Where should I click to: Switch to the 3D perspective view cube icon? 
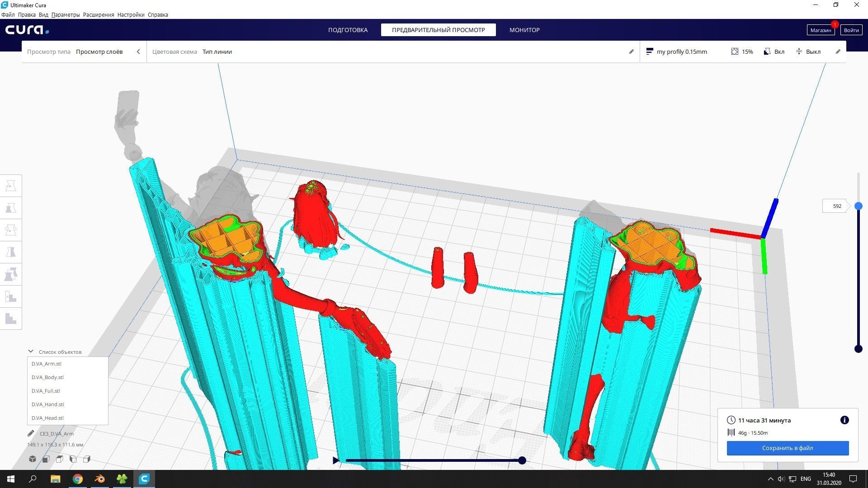[33, 459]
